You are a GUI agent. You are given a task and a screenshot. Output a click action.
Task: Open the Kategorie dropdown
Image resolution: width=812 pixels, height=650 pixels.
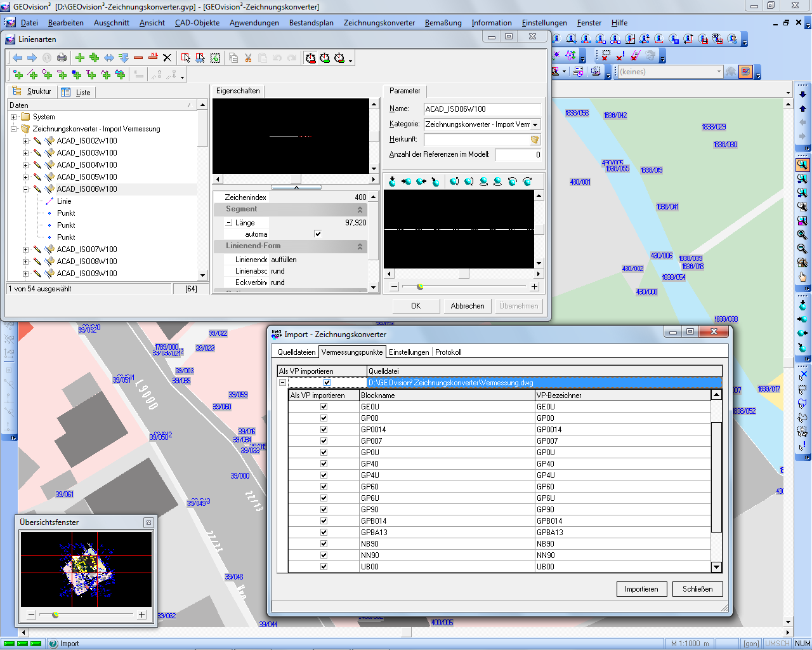(x=535, y=124)
